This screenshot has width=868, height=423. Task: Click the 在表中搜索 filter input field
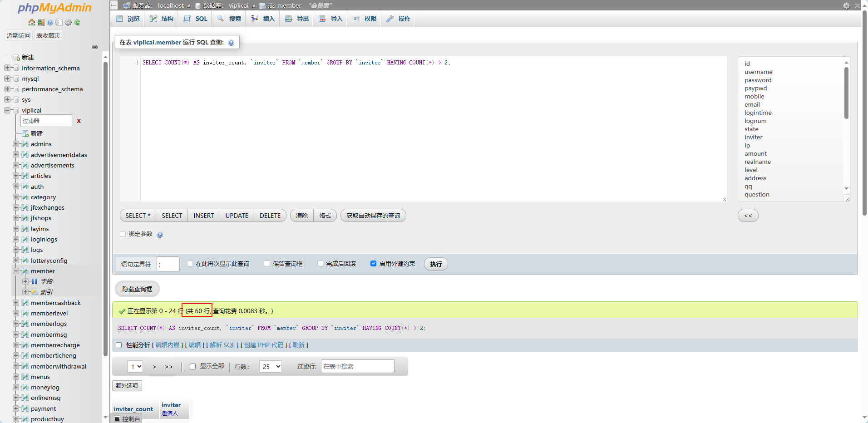pos(357,366)
